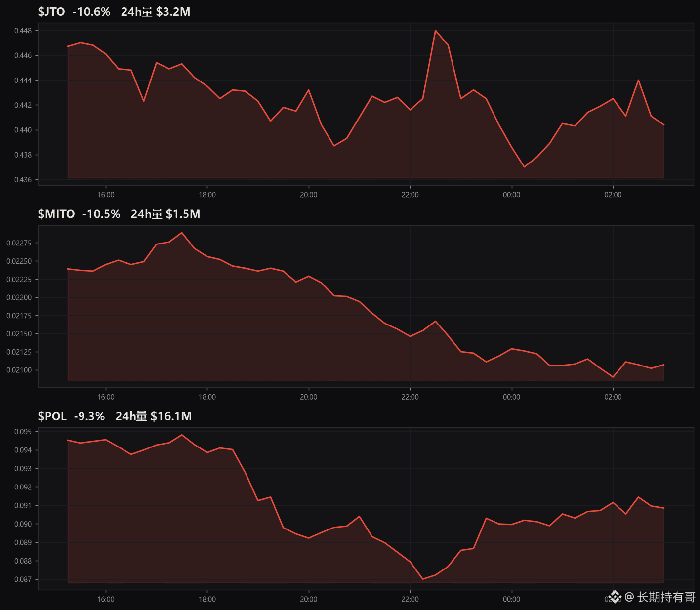
Task: Click the 0.093 POL price label
Action: point(23,469)
